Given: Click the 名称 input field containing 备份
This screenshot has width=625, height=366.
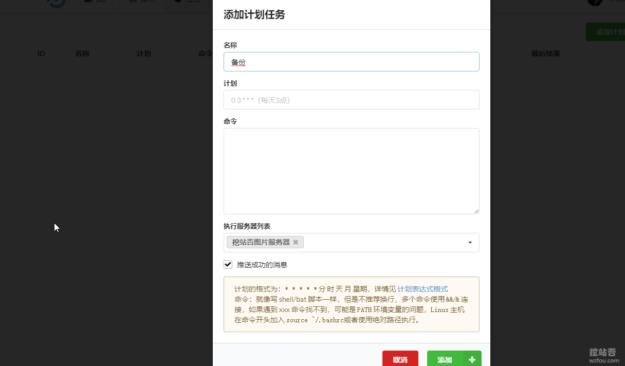Looking at the screenshot, I should coord(351,62).
